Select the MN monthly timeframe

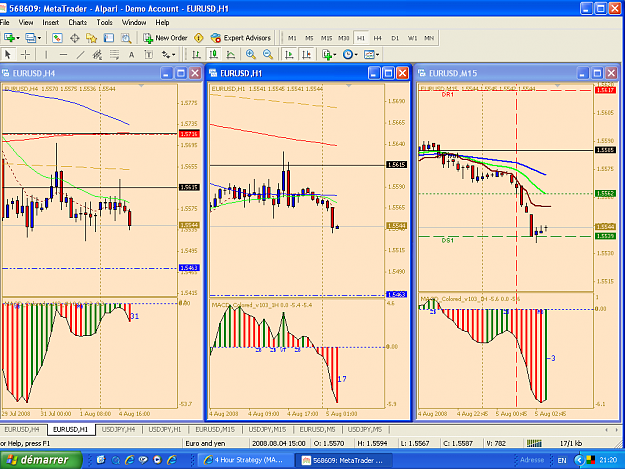429,38
